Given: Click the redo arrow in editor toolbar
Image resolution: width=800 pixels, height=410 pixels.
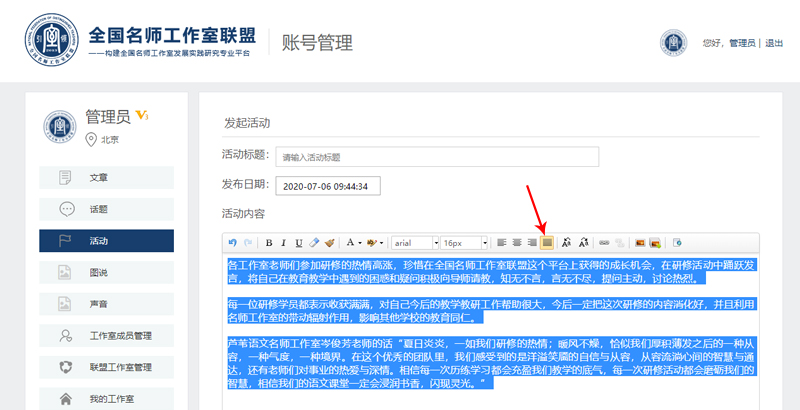Looking at the screenshot, I should pyautogui.click(x=248, y=243).
